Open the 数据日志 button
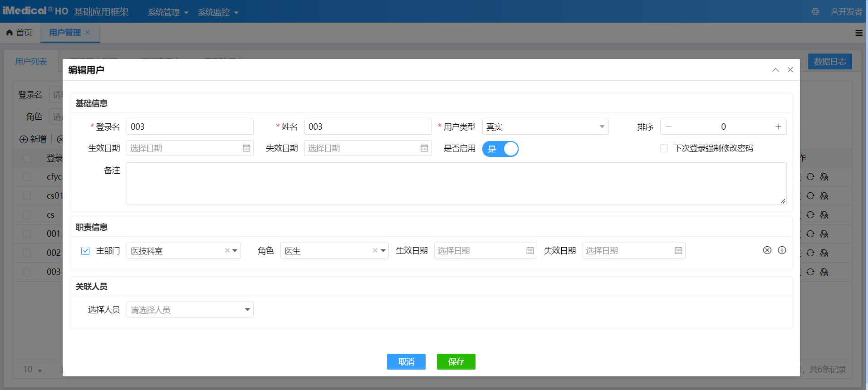This screenshot has width=868, height=390. click(x=830, y=62)
